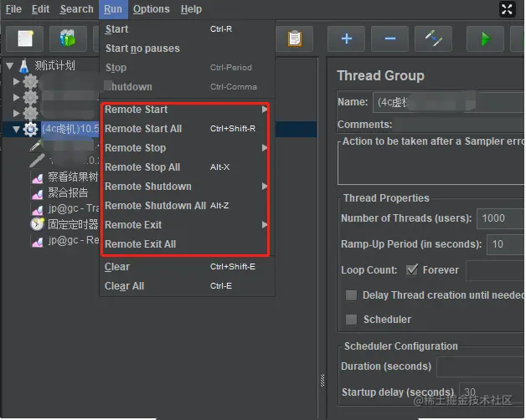The image size is (526, 420).
Task: Click the fixed timer 固定定时器 clock icon
Action: point(37,224)
